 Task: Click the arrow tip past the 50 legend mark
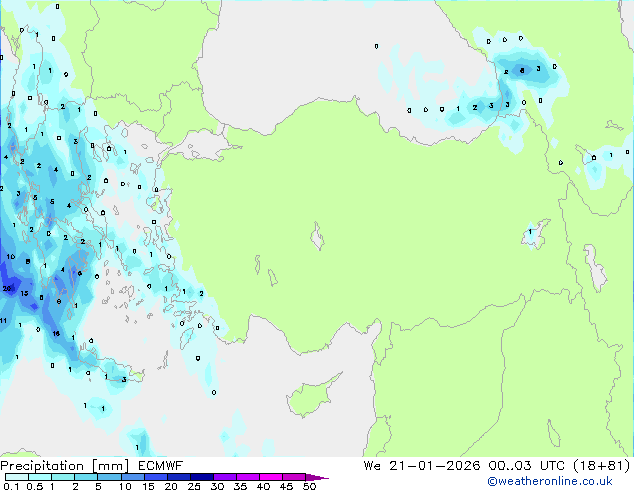(317, 477)
